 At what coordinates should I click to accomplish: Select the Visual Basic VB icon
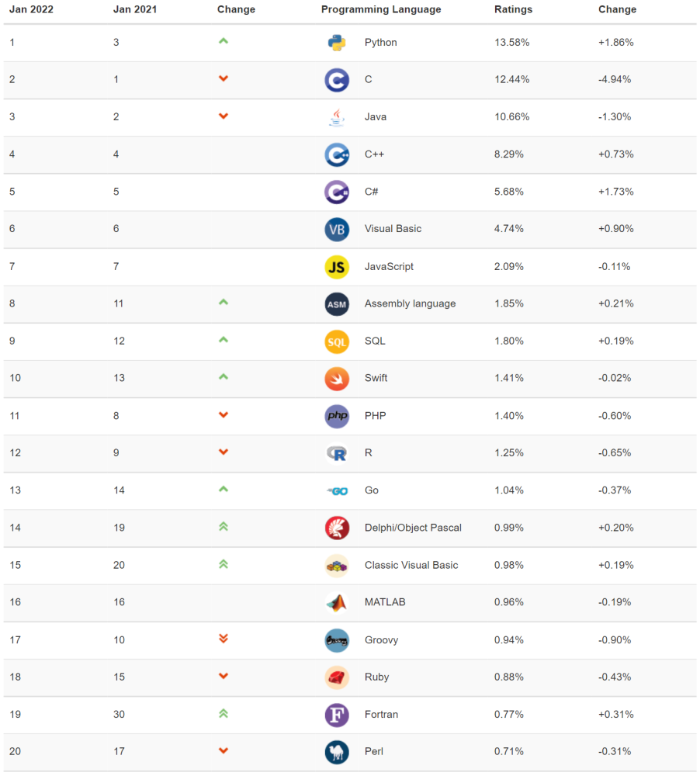(x=337, y=229)
